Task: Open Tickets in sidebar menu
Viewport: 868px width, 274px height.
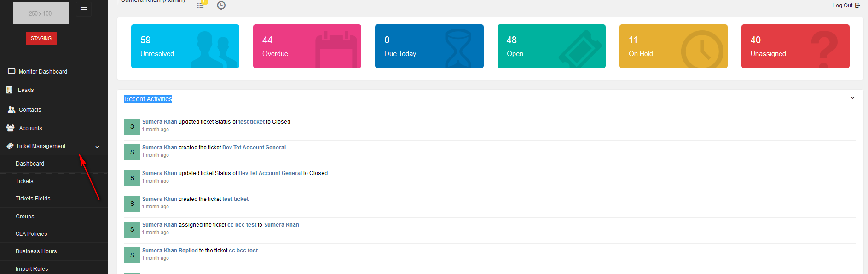Action: (x=24, y=181)
